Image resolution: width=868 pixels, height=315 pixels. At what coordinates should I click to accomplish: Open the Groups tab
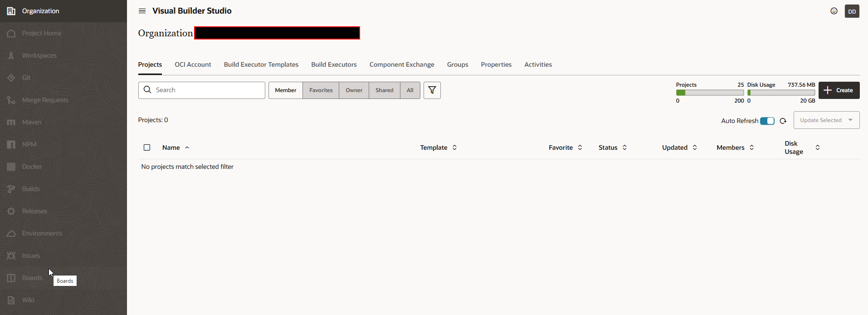(458, 64)
